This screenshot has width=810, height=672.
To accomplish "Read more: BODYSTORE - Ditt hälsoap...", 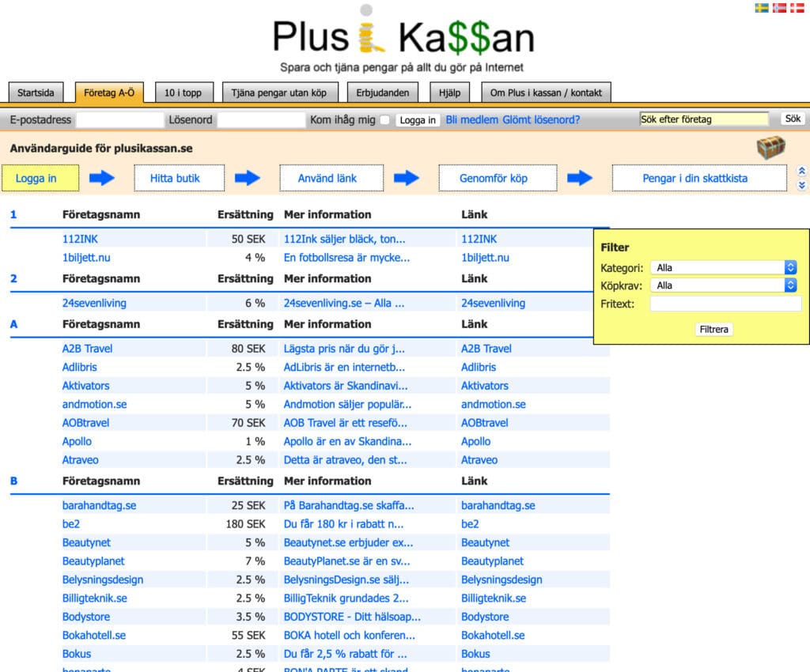I will pos(352,617).
